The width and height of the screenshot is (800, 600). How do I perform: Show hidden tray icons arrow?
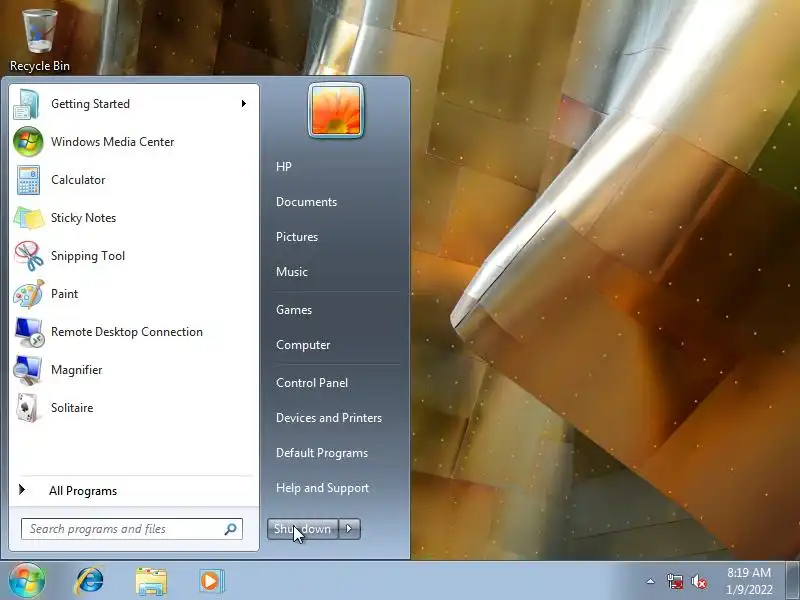(651, 581)
